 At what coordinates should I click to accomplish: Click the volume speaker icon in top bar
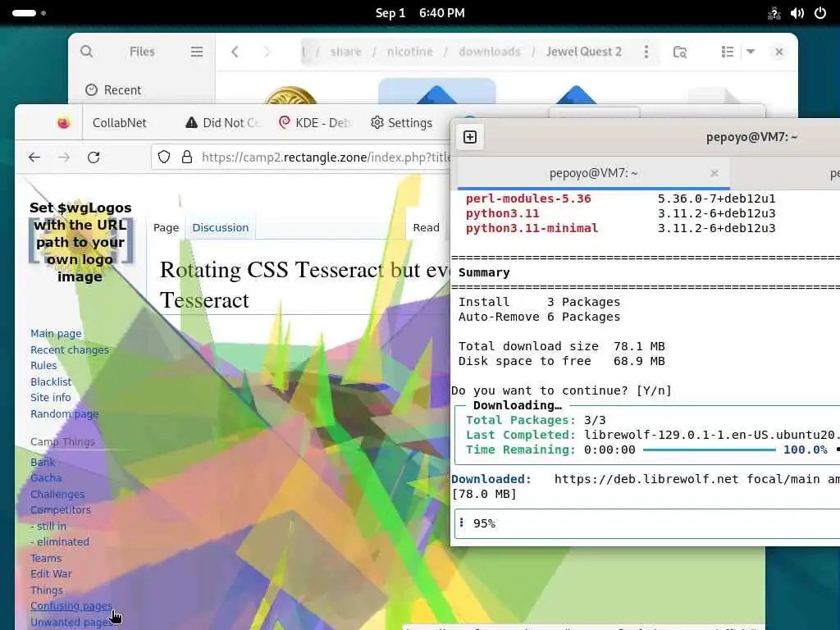pos(797,13)
